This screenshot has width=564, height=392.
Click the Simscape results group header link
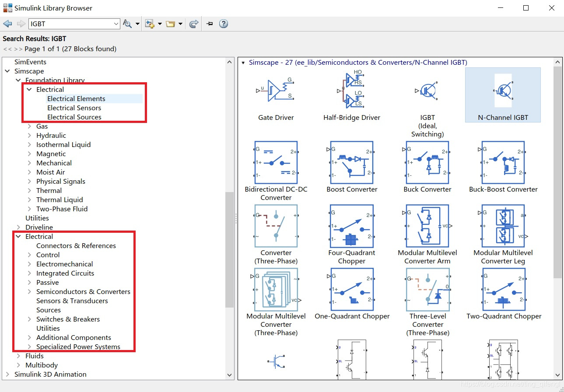[358, 63]
